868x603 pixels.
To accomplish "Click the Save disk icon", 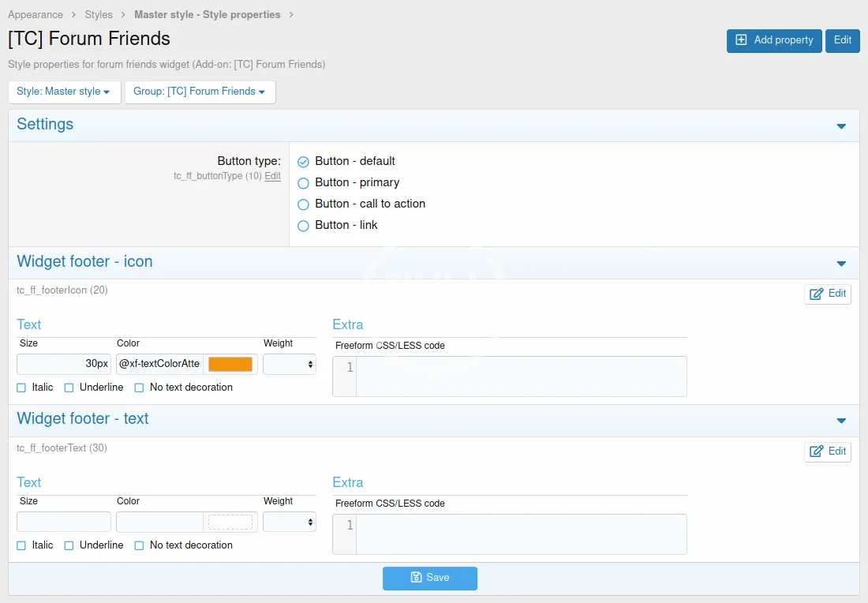I will (x=416, y=578).
